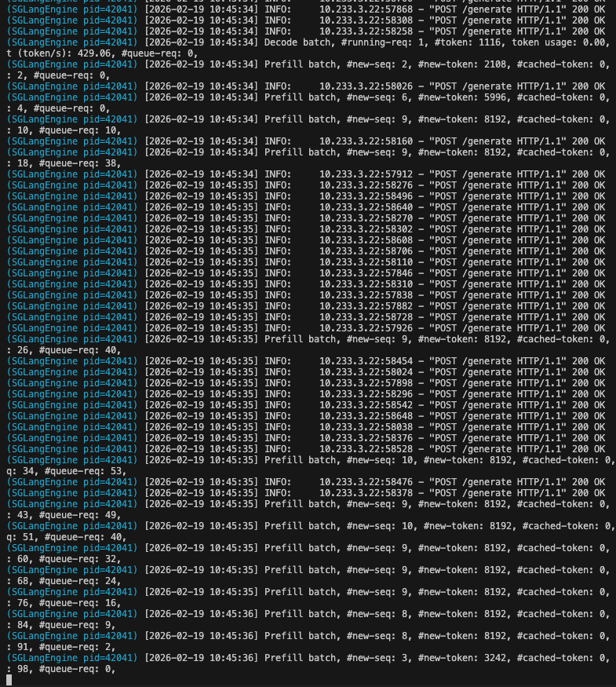Viewport: 616px width, 687px height.
Task: Click the log line with address 10.233.3.22:57838
Action: (x=306, y=295)
